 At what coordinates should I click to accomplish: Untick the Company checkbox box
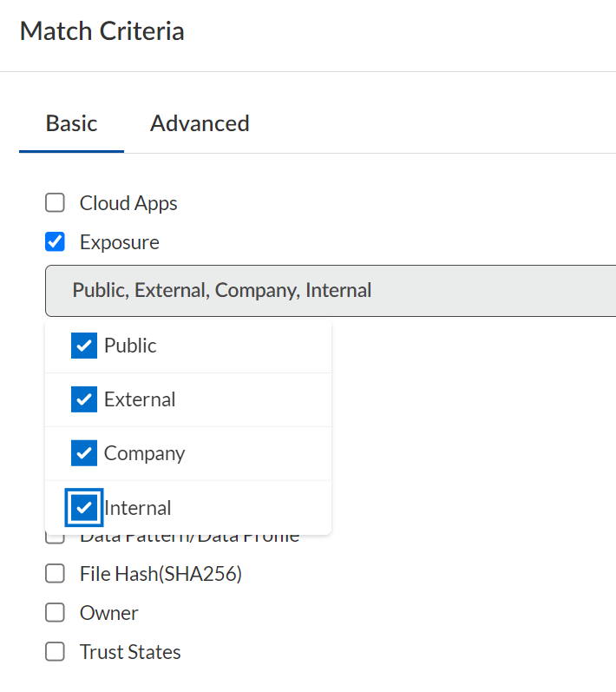pos(84,453)
